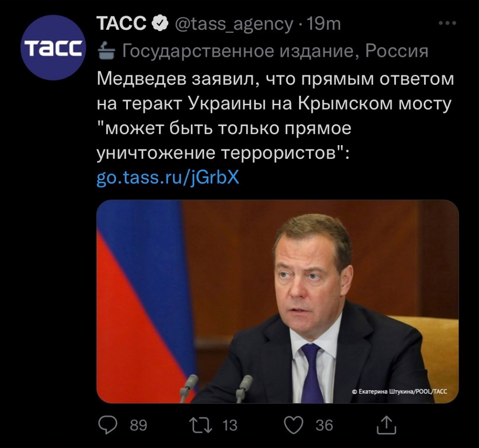
Task: Click the Государственное издание, Россия label
Action: click(x=275, y=51)
